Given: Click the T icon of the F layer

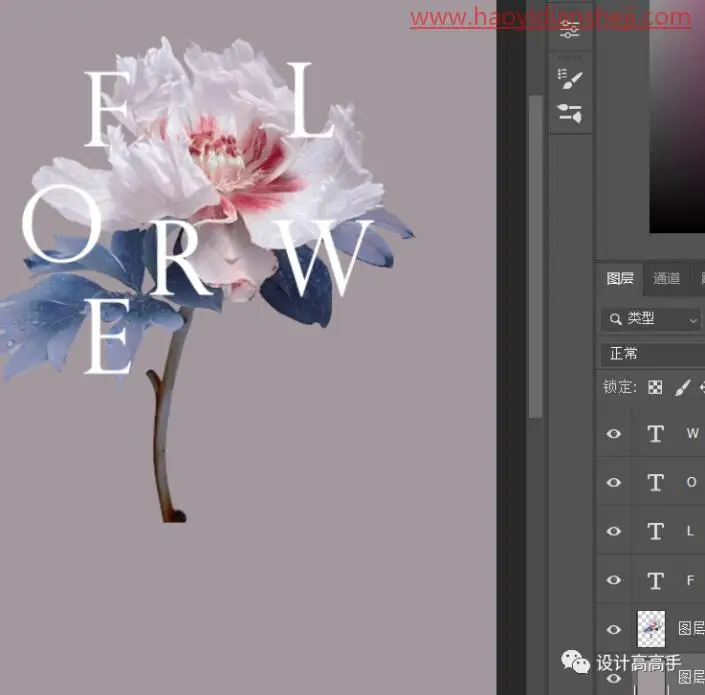Looking at the screenshot, I should click(x=656, y=580).
